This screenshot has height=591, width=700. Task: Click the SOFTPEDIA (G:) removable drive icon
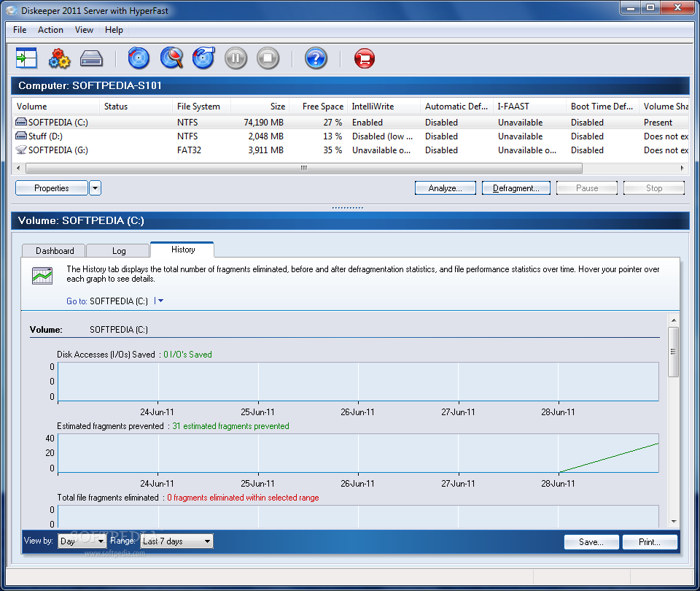point(21,150)
